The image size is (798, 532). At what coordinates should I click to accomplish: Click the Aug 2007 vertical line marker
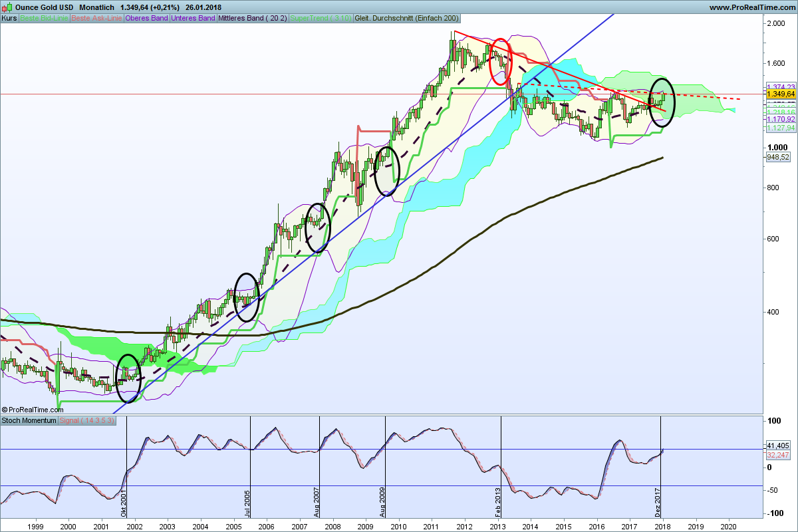(317, 503)
